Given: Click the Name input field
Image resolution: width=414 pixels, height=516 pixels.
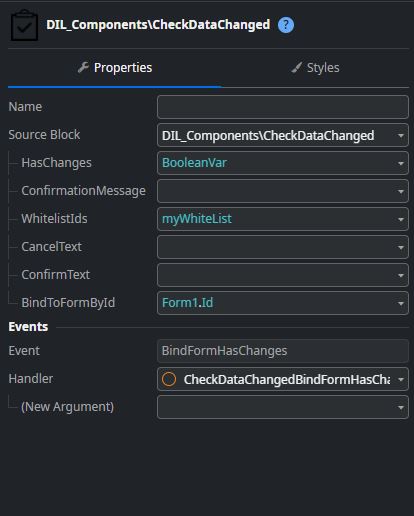Looking at the screenshot, I should coord(283,107).
